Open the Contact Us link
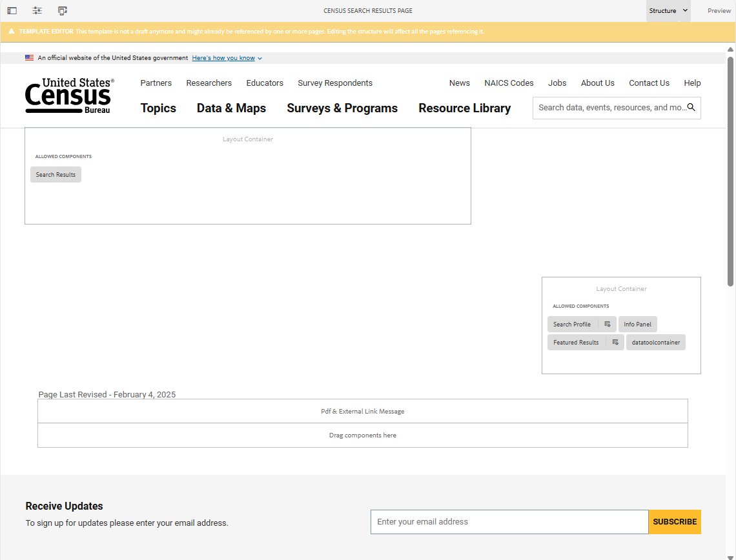The height and width of the screenshot is (560, 736). [649, 83]
